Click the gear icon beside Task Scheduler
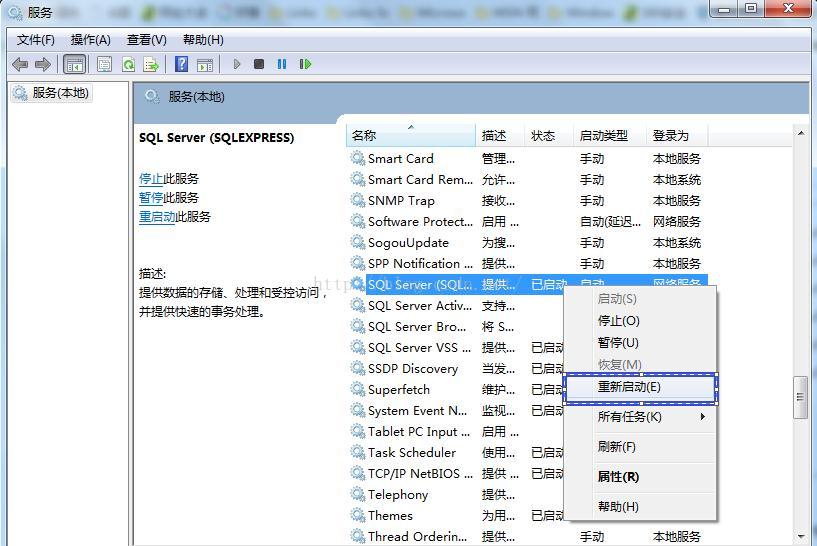This screenshot has height=546, width=817. pyautogui.click(x=357, y=452)
